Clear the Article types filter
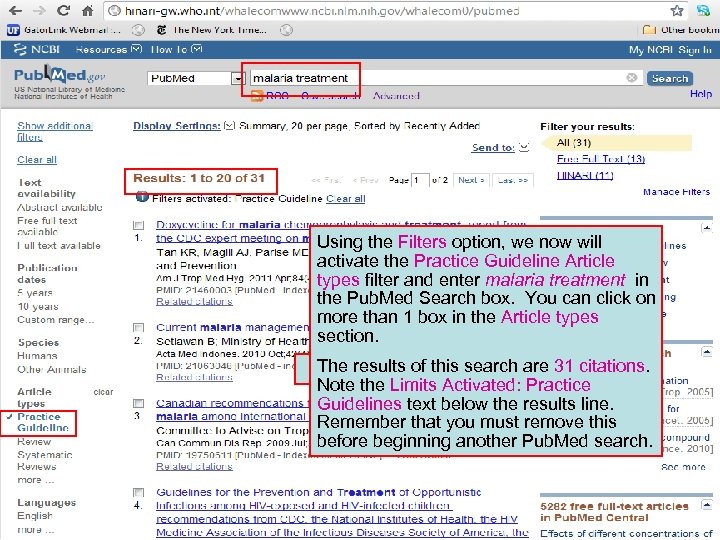Viewport: 720px width, 540px height. coord(103,392)
